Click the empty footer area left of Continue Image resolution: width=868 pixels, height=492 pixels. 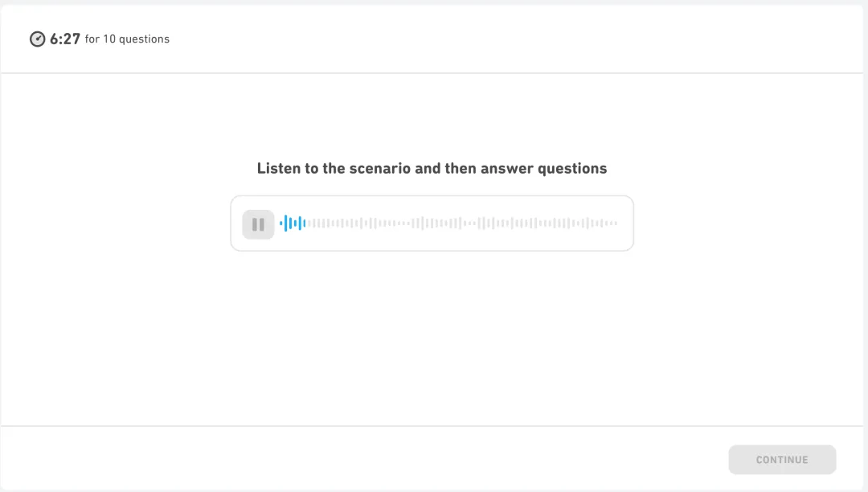[360, 459]
